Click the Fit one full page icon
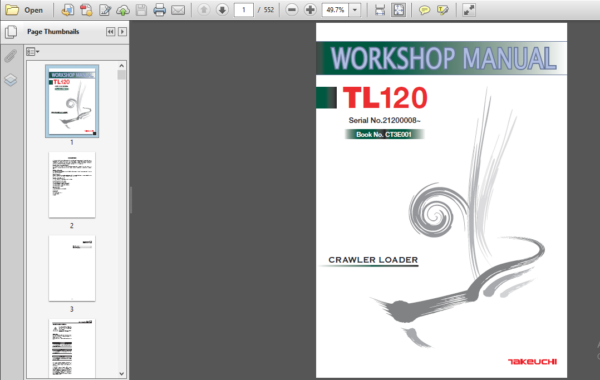The width and height of the screenshot is (600, 380). (398, 10)
